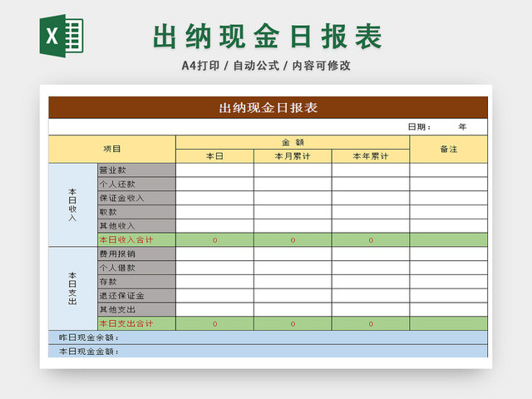Click the 本月累计 column header
This screenshot has height=399, width=532.
click(293, 156)
